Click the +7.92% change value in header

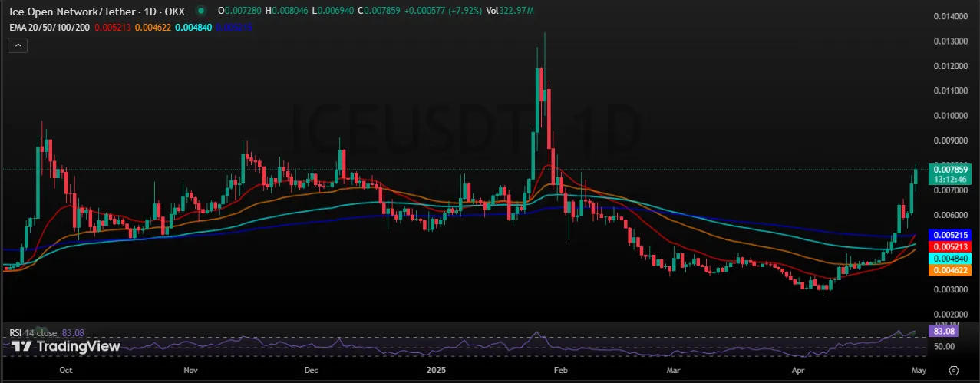(x=467, y=12)
